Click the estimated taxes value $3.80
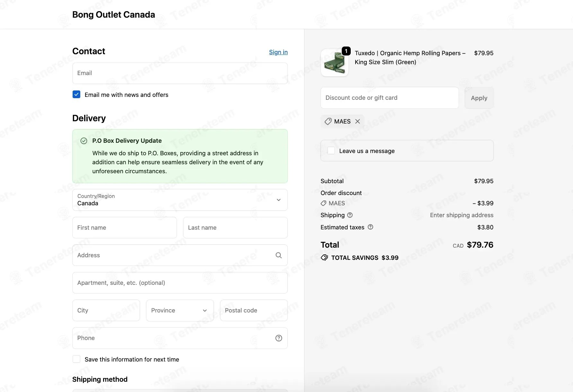The width and height of the screenshot is (573, 392). coord(485,227)
